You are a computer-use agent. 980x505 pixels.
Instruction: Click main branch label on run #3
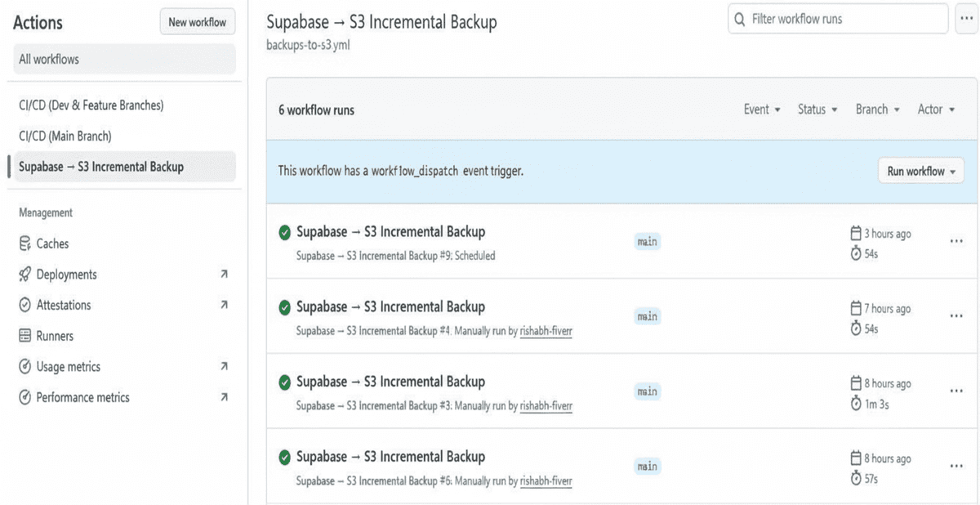(x=647, y=391)
